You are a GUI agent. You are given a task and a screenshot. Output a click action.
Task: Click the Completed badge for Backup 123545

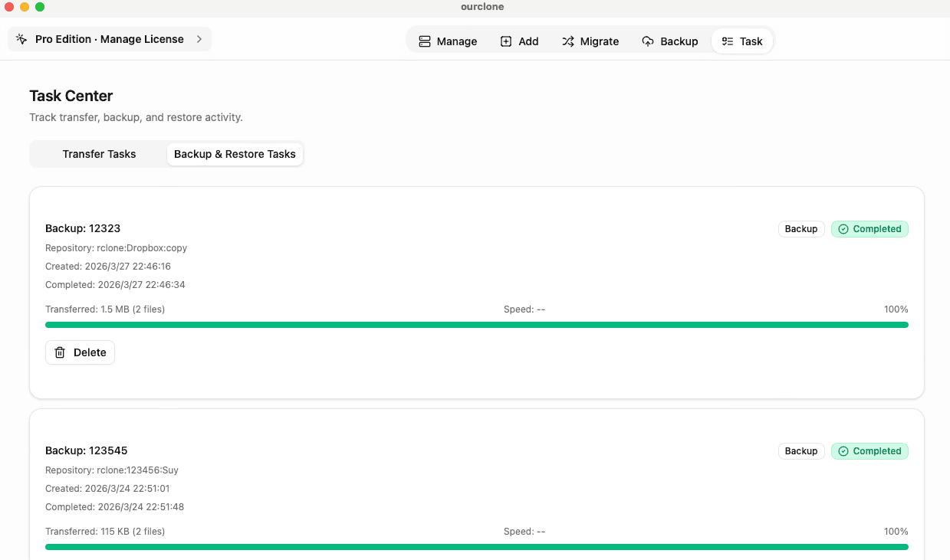tap(869, 450)
